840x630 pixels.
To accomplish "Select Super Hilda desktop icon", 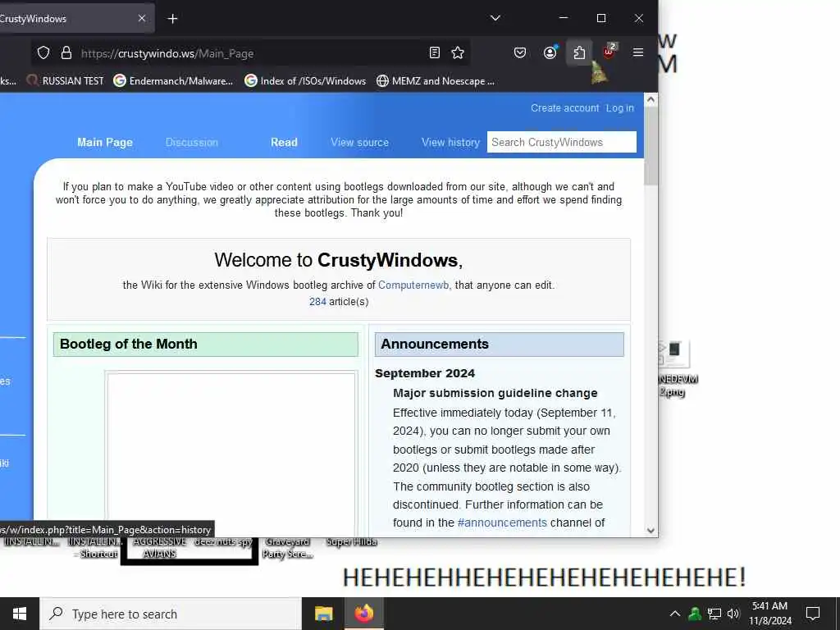I will (x=351, y=542).
